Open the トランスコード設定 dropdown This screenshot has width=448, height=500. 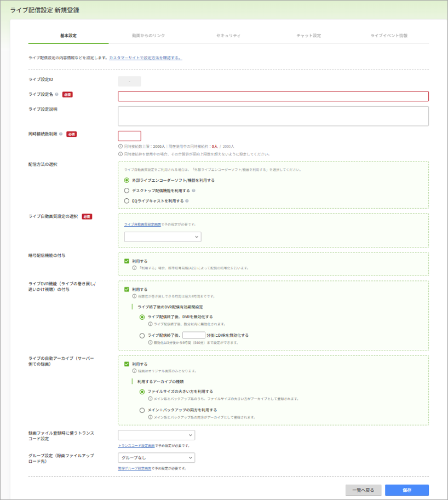click(x=156, y=435)
